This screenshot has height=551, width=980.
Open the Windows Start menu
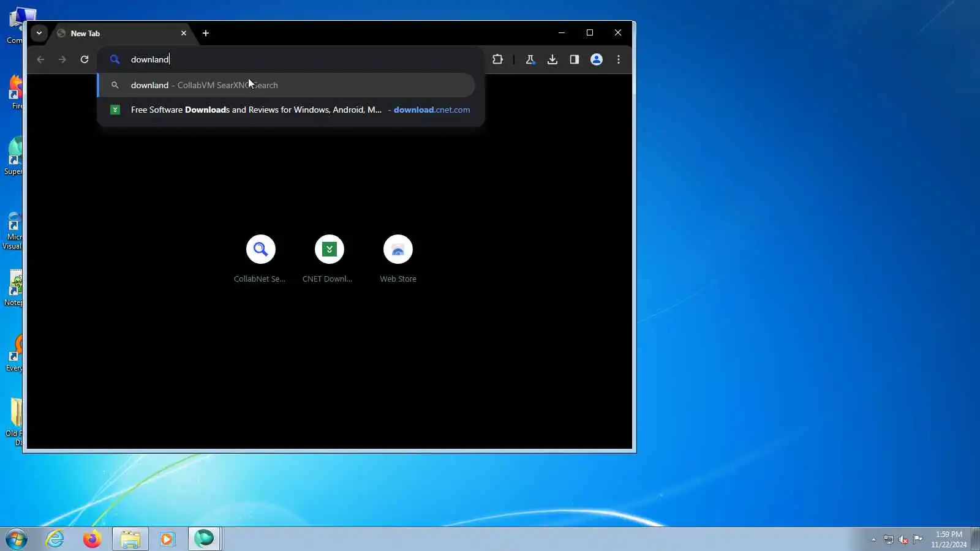pos(17,539)
